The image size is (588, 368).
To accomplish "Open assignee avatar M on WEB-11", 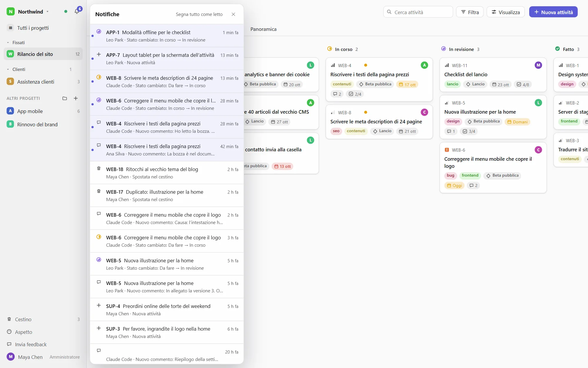I will [x=538, y=65].
